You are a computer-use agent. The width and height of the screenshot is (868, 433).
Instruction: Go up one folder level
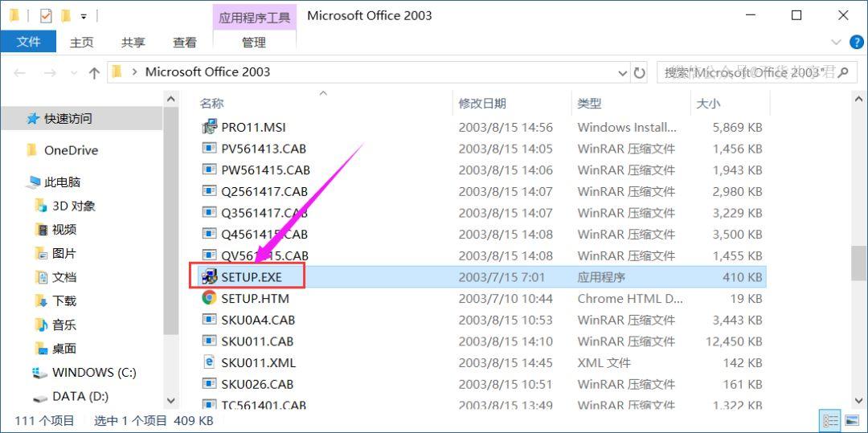[x=94, y=72]
